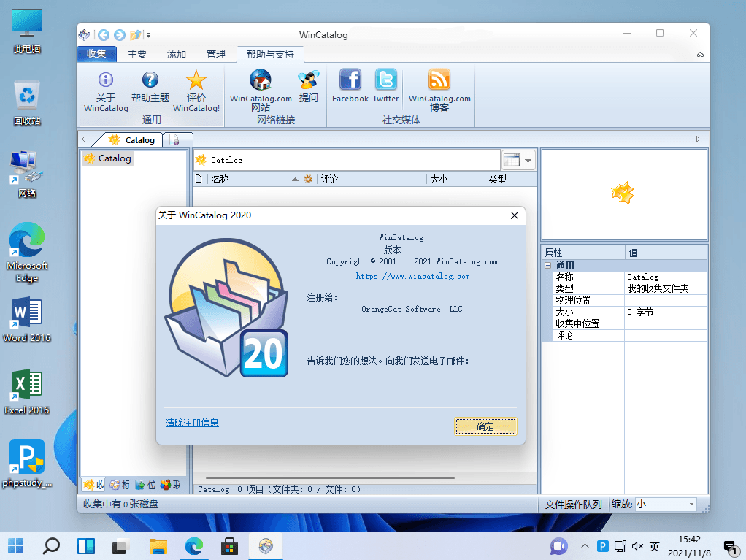The height and width of the screenshot is (560, 746).
Task: Switch to the 收 collection panel at bottom-left
Action: coord(93,485)
